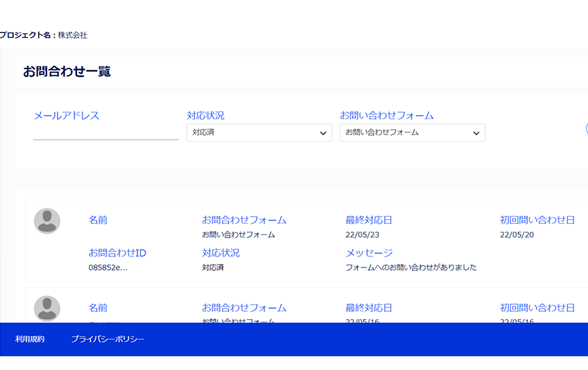Select お問合わせID label in first inquiry
The width and height of the screenshot is (588, 370).
tap(117, 253)
